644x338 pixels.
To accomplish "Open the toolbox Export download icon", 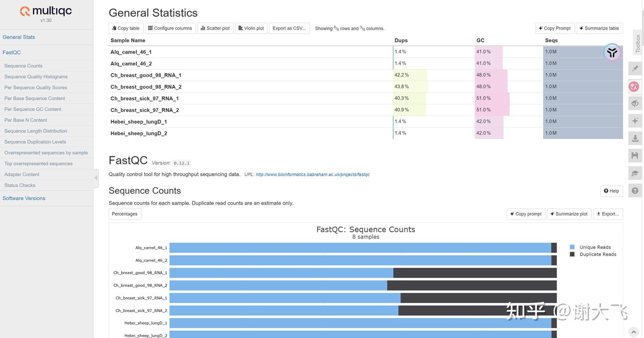I will click(635, 139).
